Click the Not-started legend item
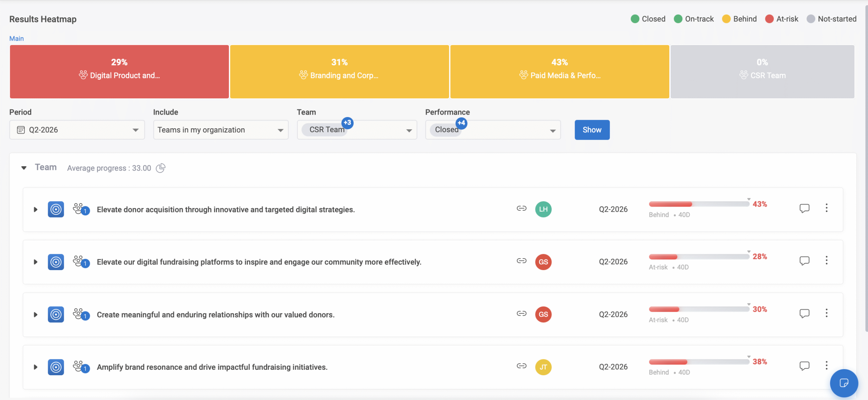This screenshot has width=868, height=400. coord(831,19)
